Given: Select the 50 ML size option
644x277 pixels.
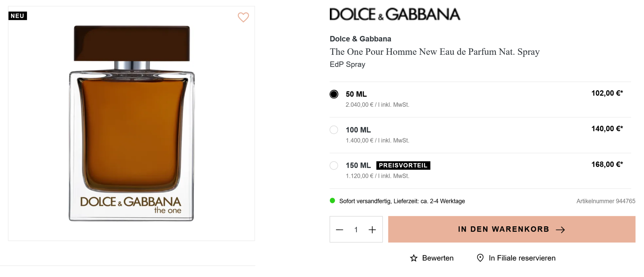Looking at the screenshot, I should [x=334, y=94].
